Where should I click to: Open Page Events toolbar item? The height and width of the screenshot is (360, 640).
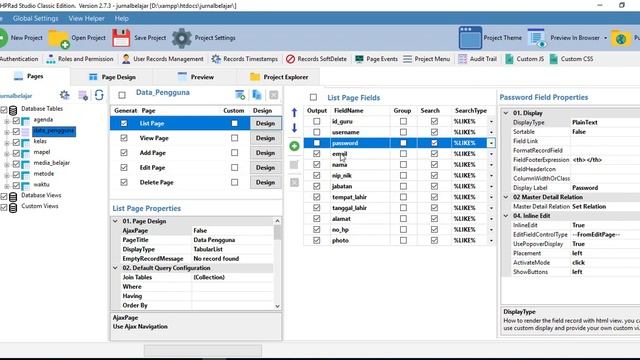[x=376, y=59]
